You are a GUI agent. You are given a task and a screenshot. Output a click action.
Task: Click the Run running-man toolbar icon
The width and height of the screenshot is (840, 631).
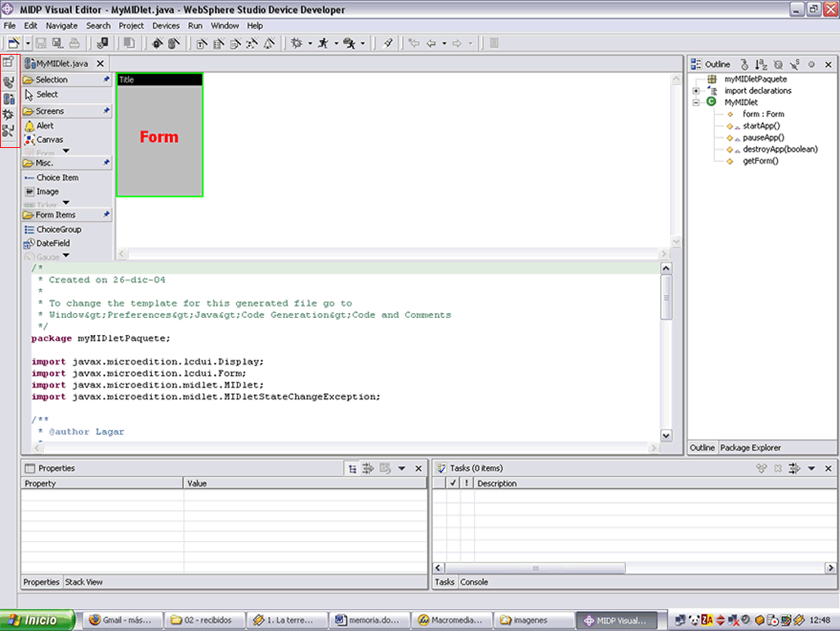[x=323, y=43]
